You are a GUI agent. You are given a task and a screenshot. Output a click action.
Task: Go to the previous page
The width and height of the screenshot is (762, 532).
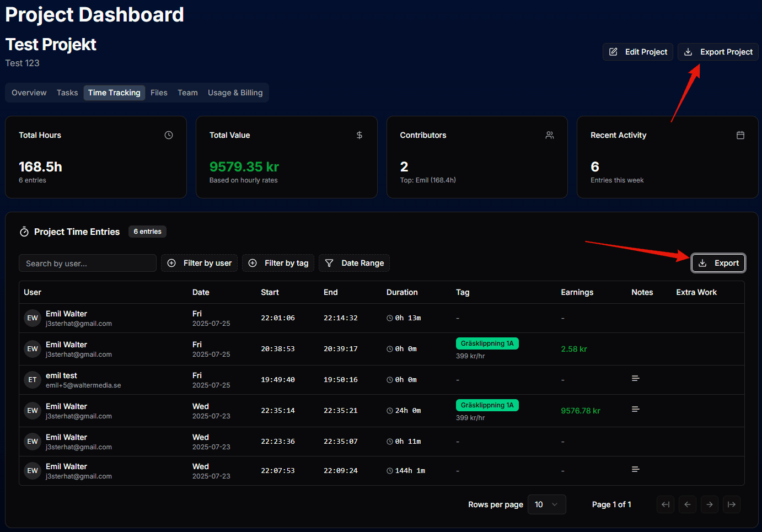click(688, 504)
